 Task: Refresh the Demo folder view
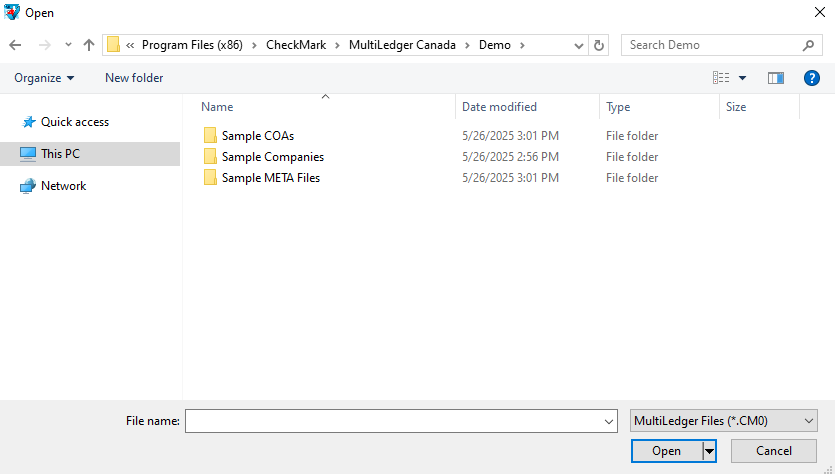point(599,45)
